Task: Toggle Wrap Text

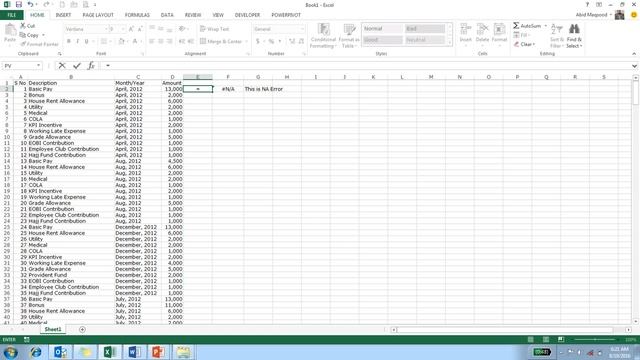Action: 214,29
